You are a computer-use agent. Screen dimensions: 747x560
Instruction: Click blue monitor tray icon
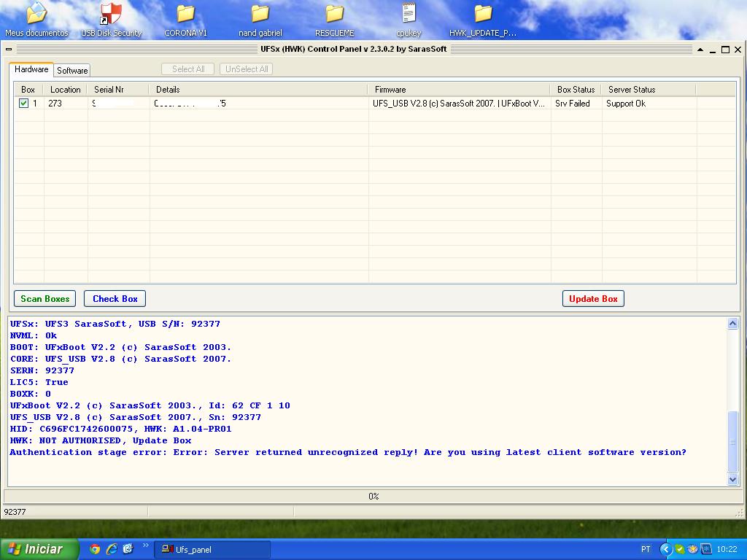(706, 550)
